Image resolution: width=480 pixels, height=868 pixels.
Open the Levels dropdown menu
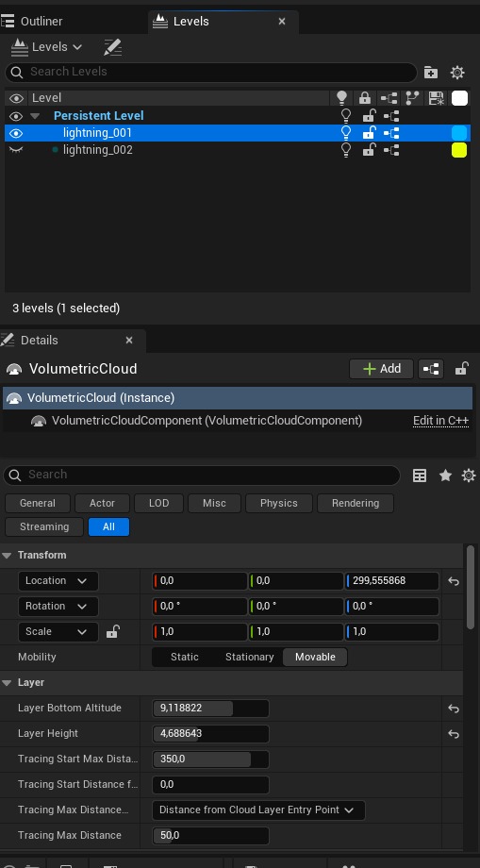tap(46, 47)
